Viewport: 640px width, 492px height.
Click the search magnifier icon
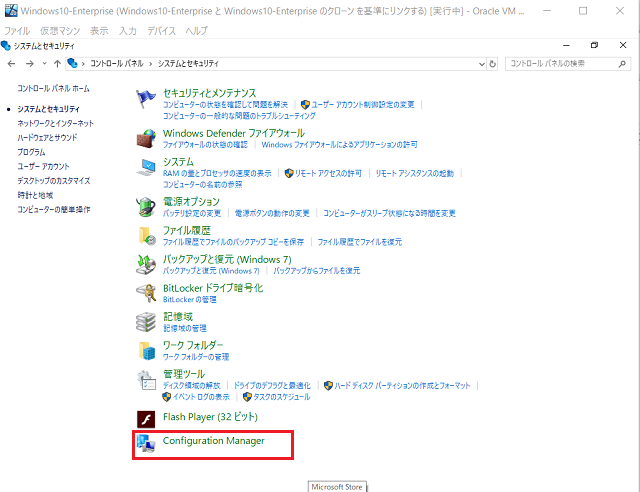[622, 64]
